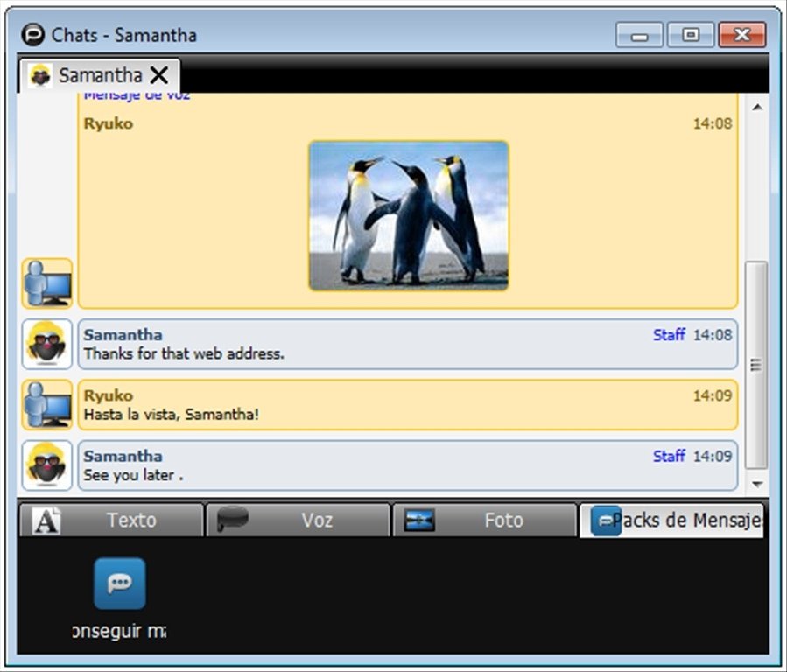This screenshot has height=672, width=787.
Task: Click the scroll down arrow
Action: point(757,484)
